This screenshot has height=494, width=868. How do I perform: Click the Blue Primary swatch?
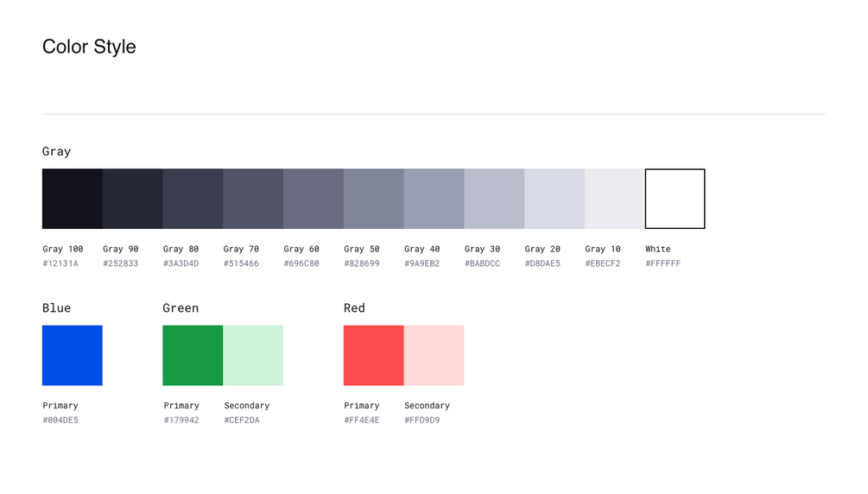click(73, 355)
